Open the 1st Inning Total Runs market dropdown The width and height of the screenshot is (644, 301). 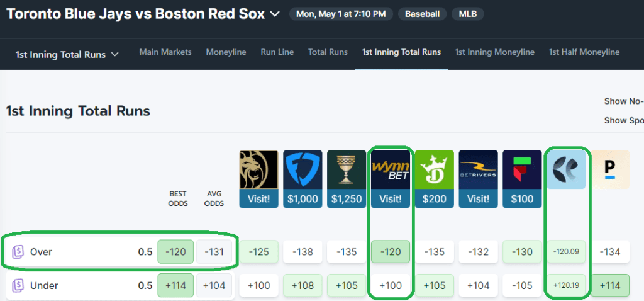click(67, 55)
